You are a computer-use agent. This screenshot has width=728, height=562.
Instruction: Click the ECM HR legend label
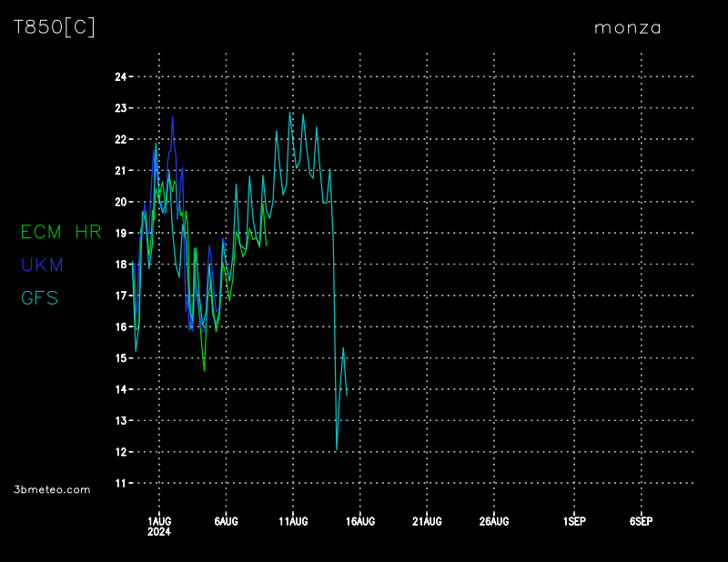tap(61, 232)
